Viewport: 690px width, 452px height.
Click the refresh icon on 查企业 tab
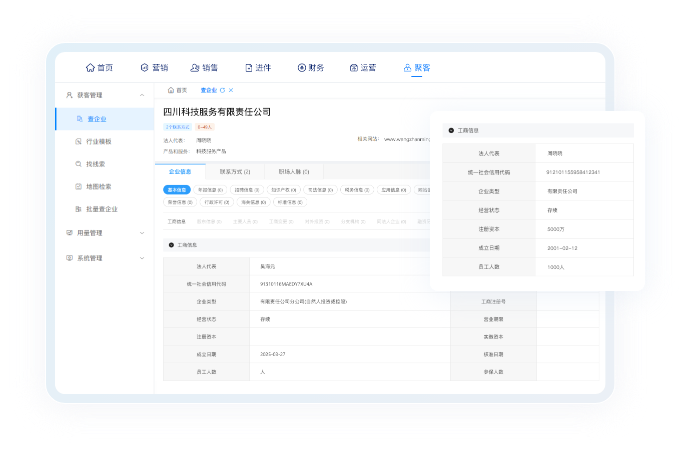pyautogui.click(x=222, y=90)
